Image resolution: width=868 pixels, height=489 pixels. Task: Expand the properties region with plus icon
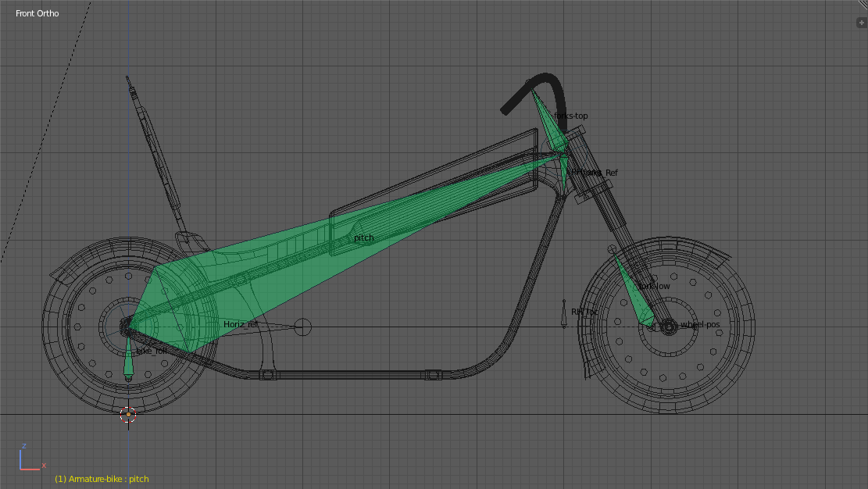pos(861,23)
